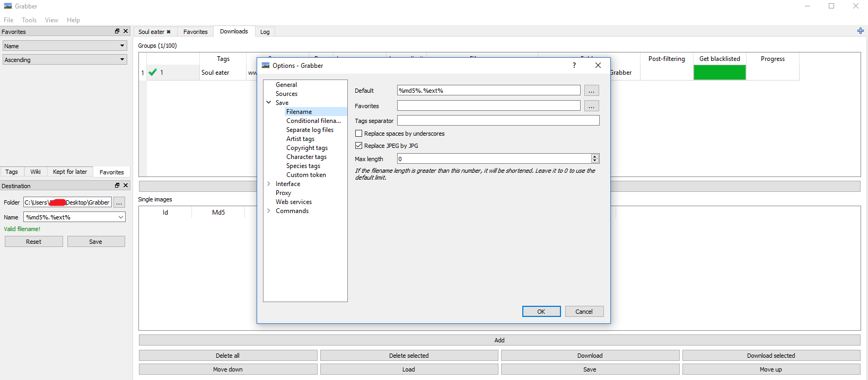Viewport: 868px width, 380px height.
Task: Open the Ascending order dropdown
Action: coord(65,60)
